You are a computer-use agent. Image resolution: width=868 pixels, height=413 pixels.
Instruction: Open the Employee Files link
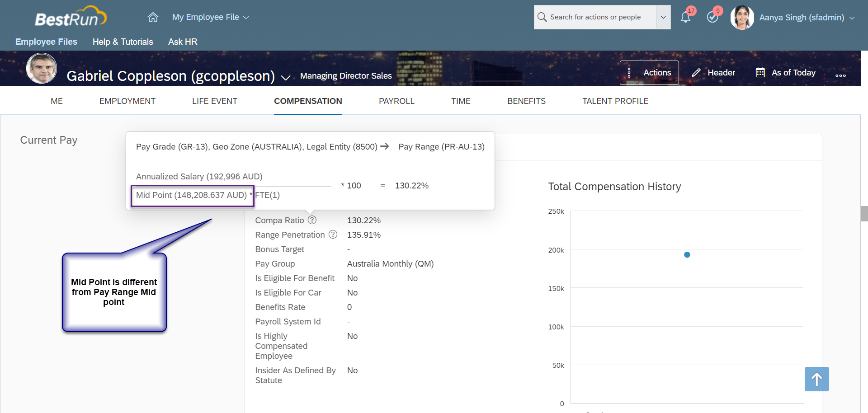coord(46,42)
